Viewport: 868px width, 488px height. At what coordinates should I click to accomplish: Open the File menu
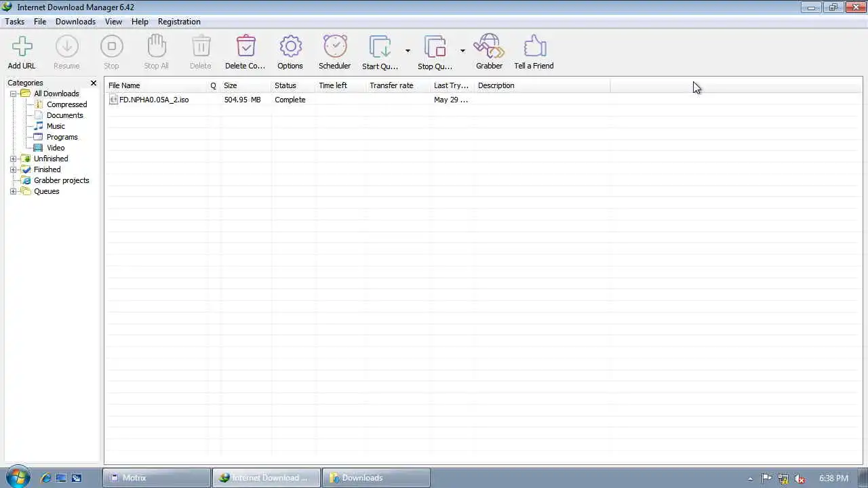pos(40,22)
